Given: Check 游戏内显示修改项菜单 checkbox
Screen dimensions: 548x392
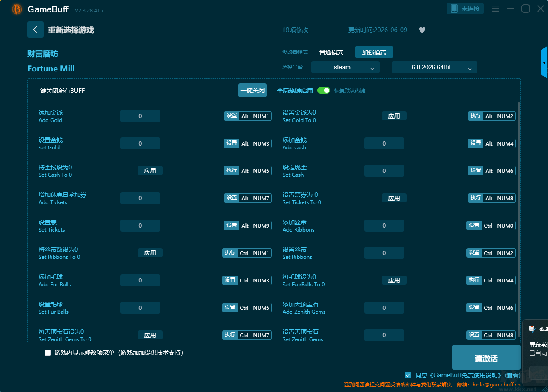Looking at the screenshot, I should (x=48, y=353).
